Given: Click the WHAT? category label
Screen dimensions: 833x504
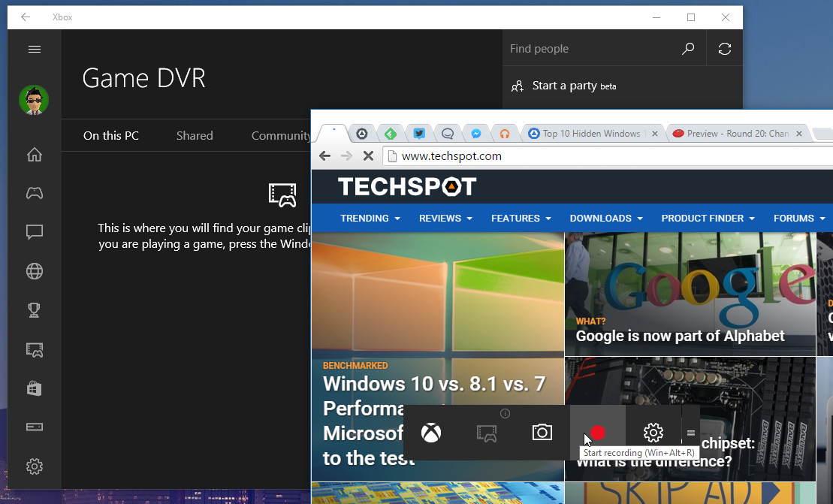Looking at the screenshot, I should (x=590, y=321).
